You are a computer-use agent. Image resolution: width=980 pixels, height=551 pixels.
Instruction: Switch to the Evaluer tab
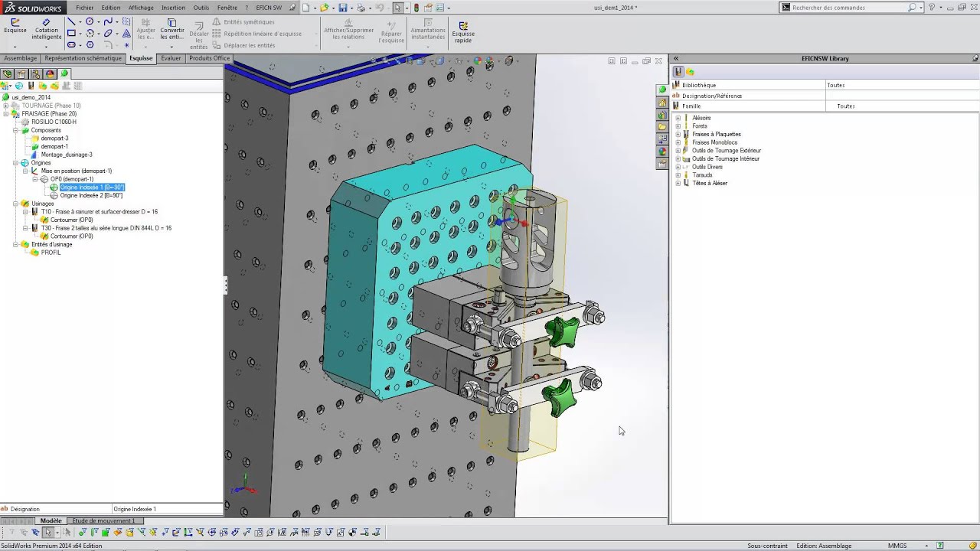(171, 58)
